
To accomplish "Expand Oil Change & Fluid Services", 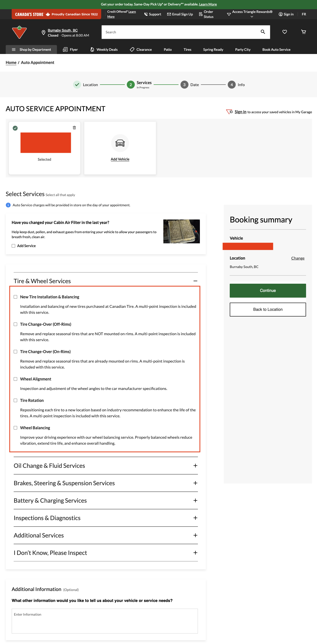I will coord(195,466).
